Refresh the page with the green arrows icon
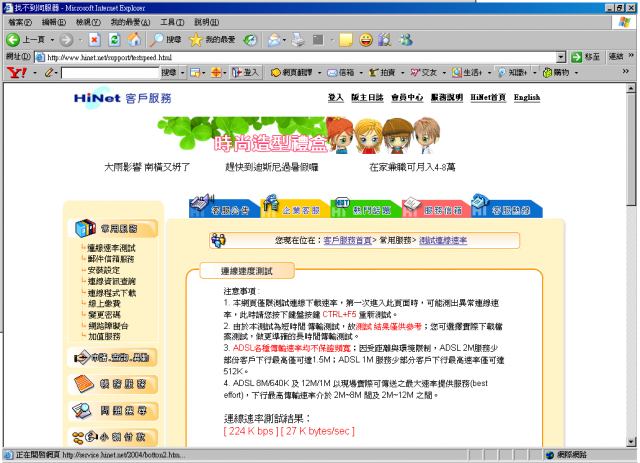The image size is (640, 463). pyautogui.click(x=114, y=40)
